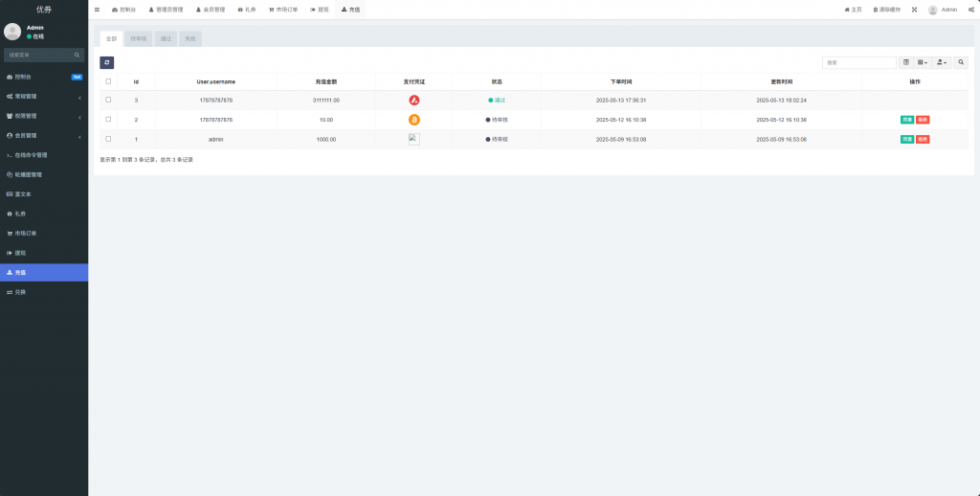Image resolution: width=980 pixels, height=496 pixels.
Task: Check the select-all checkbox in table header
Action: tap(108, 81)
